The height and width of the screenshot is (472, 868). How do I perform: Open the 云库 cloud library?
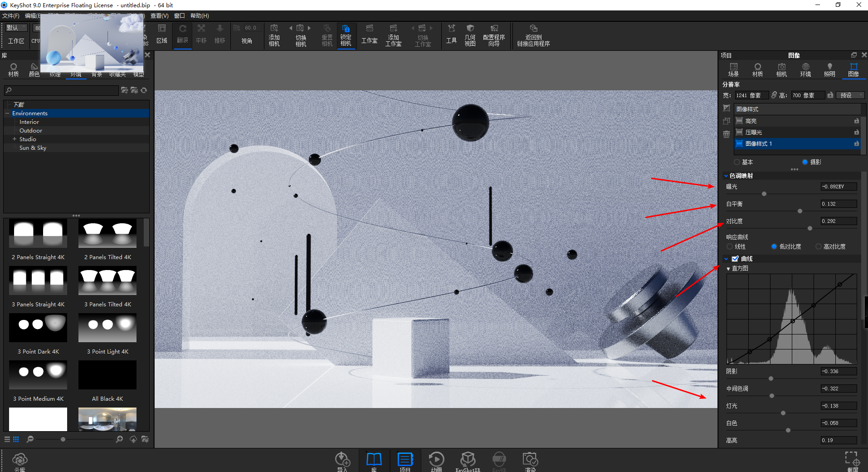click(20, 462)
